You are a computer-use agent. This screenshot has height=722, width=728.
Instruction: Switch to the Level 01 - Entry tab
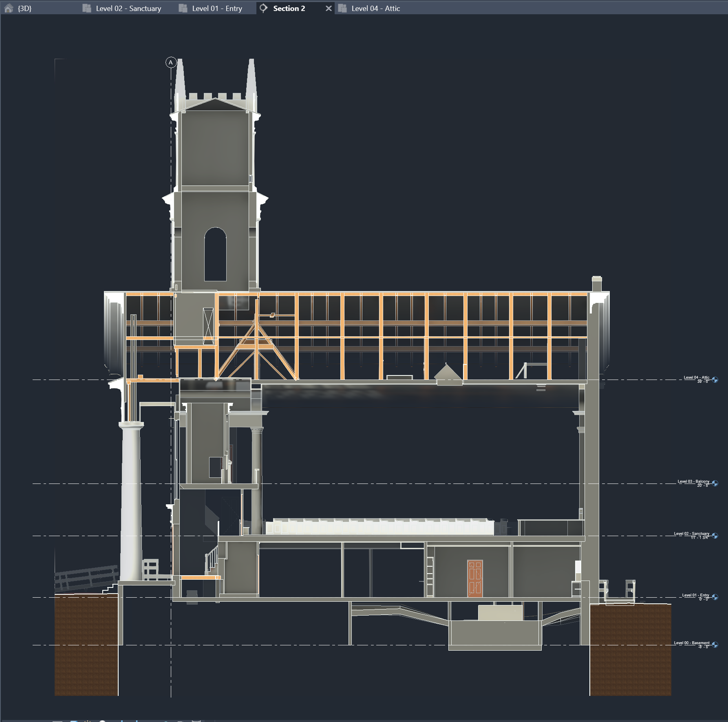coord(217,8)
